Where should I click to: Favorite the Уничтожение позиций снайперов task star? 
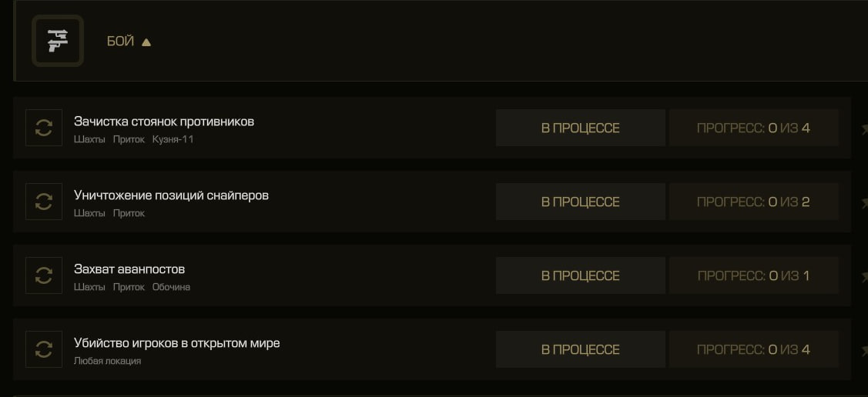click(x=864, y=203)
